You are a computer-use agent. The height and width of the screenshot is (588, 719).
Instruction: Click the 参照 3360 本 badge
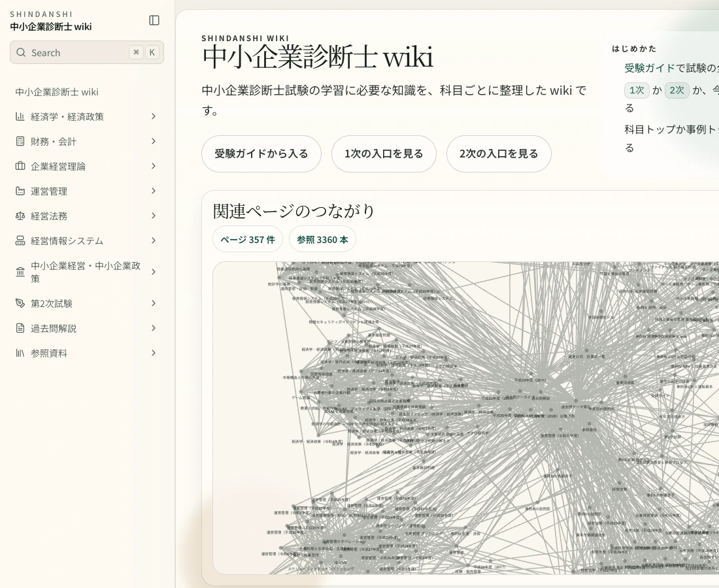(x=322, y=239)
